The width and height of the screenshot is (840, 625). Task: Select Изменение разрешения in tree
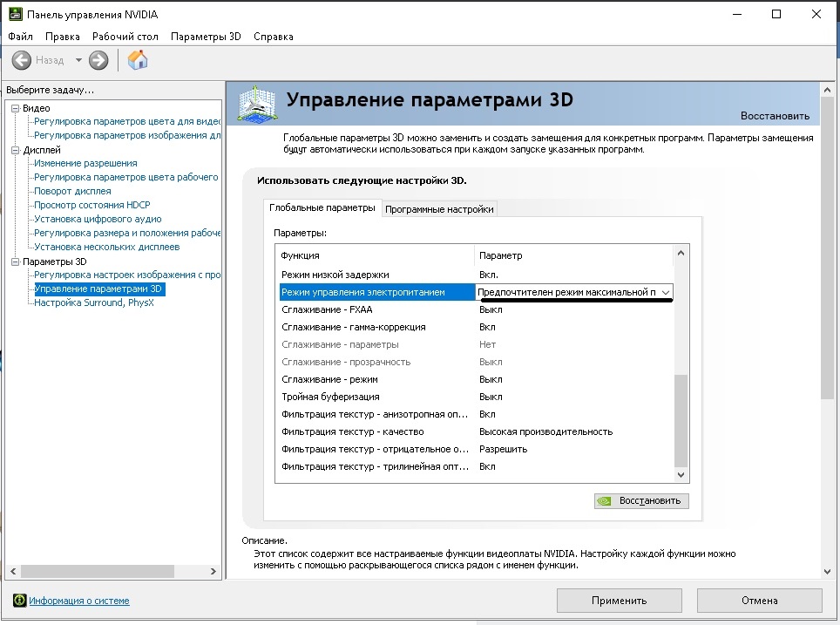85,163
